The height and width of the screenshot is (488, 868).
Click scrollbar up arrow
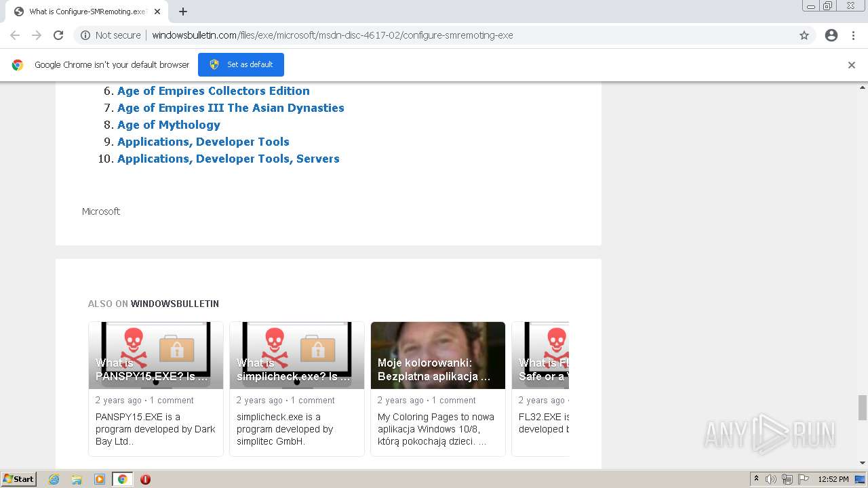coord(863,87)
